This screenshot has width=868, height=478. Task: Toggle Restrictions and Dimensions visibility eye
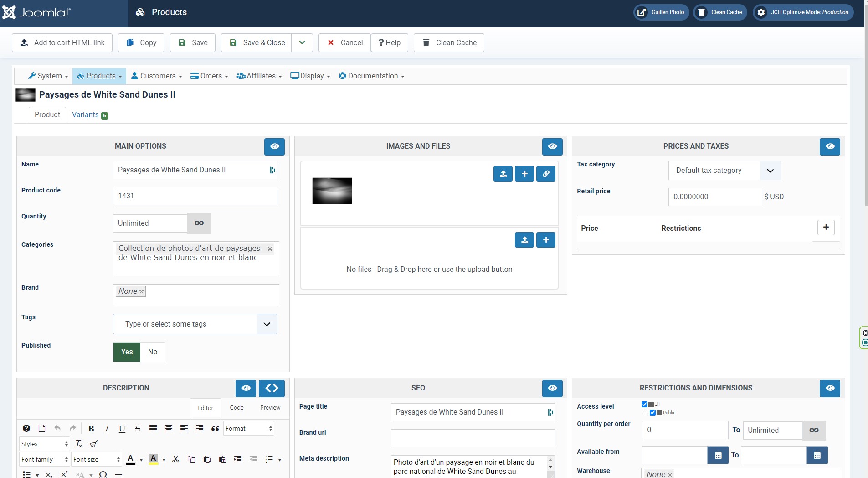click(x=830, y=388)
